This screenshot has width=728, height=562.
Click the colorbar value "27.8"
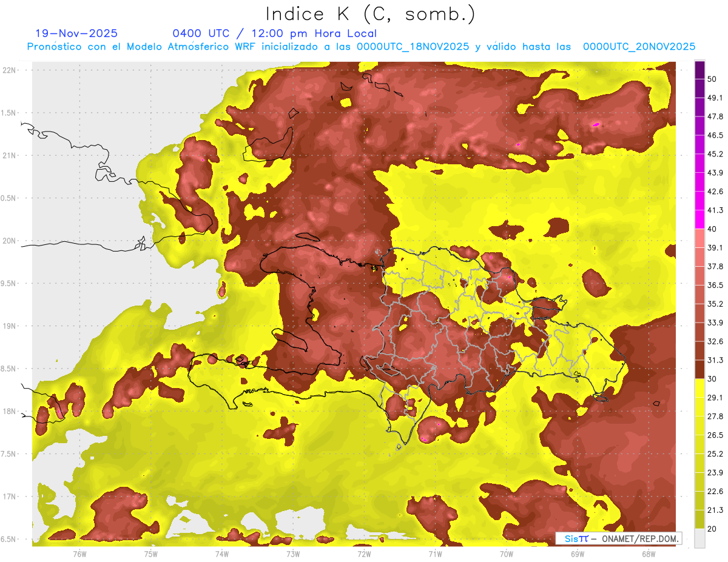(x=715, y=416)
